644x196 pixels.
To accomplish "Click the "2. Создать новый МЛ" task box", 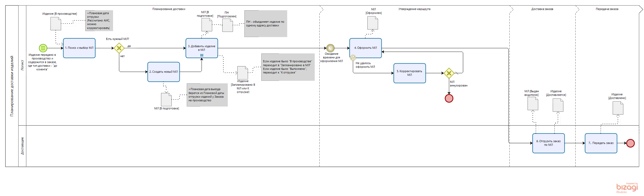I will click(x=164, y=72).
